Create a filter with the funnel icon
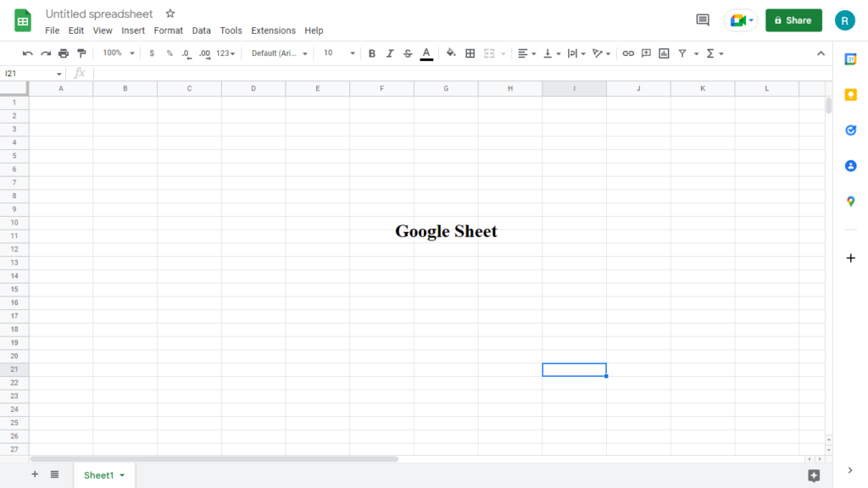This screenshot has width=868, height=488. point(682,53)
